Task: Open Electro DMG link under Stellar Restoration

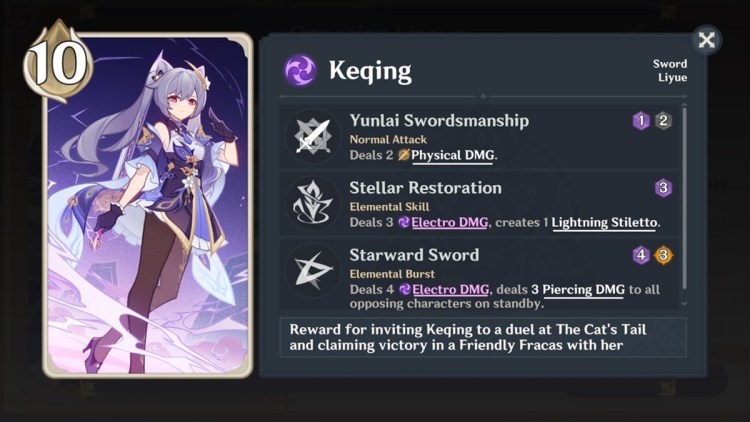Action: click(450, 223)
